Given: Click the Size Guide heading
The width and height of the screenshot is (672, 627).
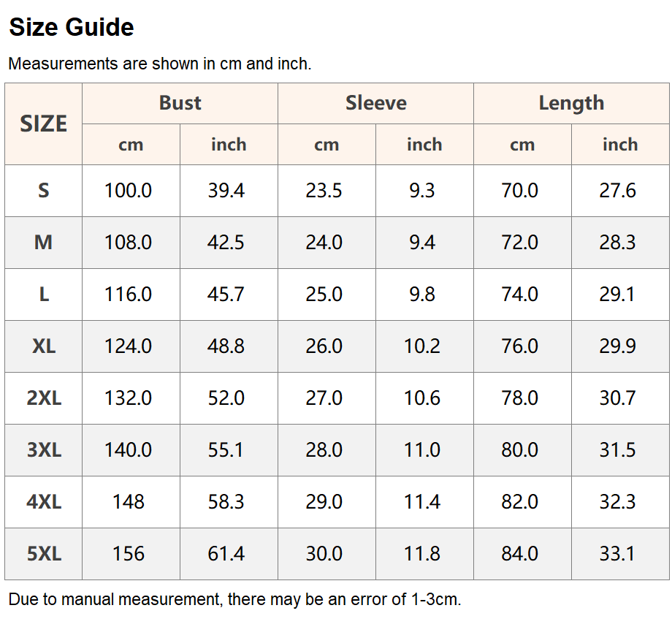Looking at the screenshot, I should [72, 28].
